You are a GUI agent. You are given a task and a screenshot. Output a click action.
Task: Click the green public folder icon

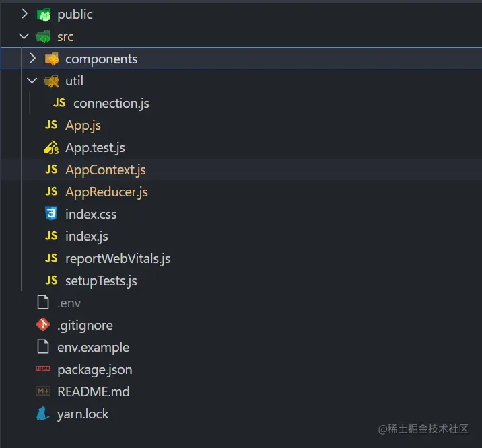tap(44, 14)
